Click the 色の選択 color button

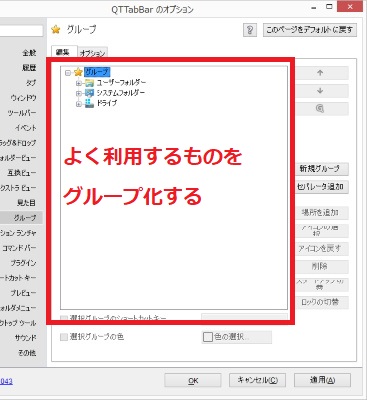click(237, 337)
